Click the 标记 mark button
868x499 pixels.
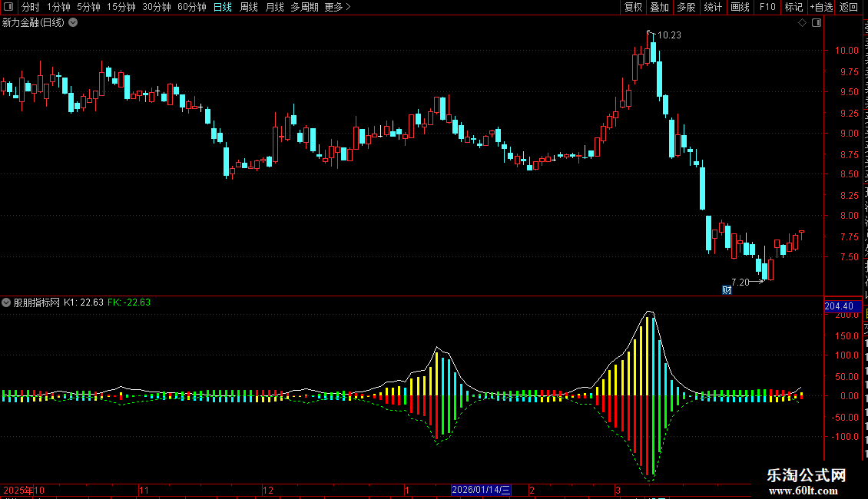tap(793, 7)
